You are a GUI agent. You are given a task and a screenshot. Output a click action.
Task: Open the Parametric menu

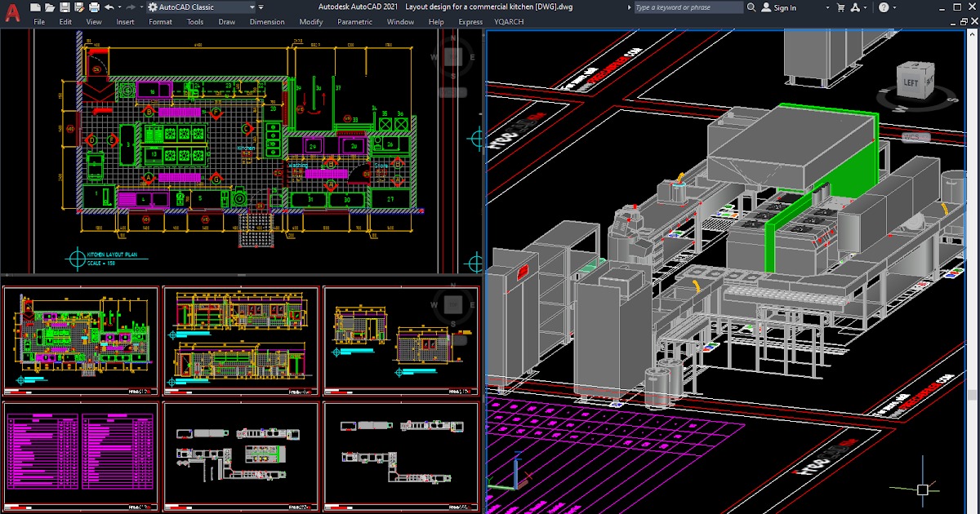coord(354,22)
